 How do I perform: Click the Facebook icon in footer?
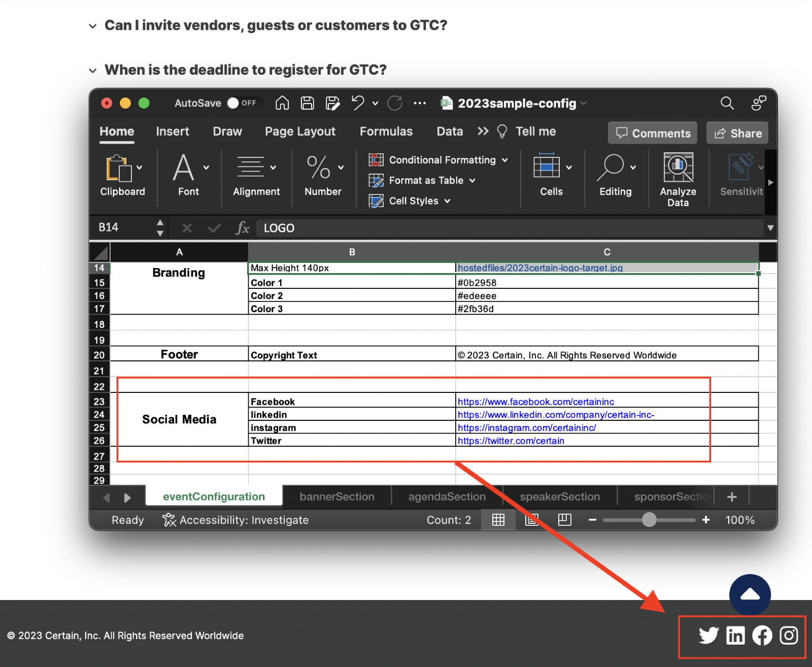click(762, 636)
